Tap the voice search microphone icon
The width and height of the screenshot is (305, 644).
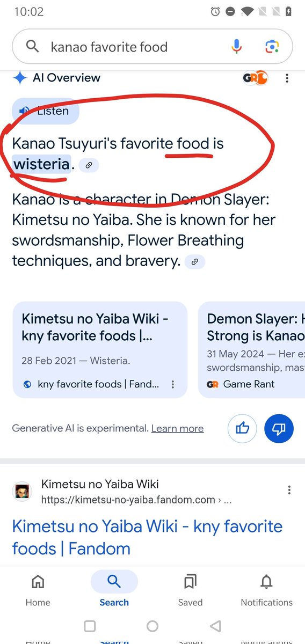coord(236,47)
